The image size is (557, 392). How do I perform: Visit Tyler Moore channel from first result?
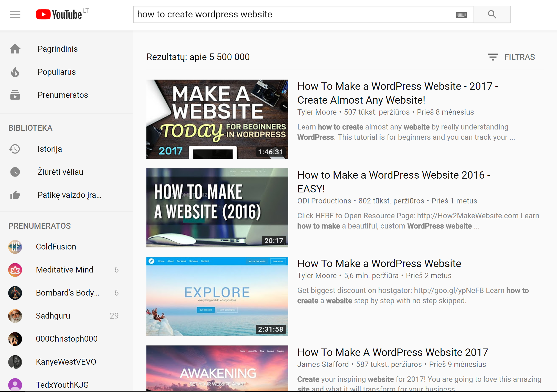click(317, 112)
